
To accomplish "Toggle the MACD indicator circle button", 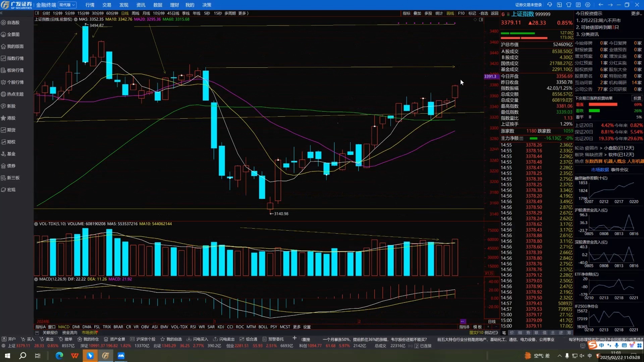I will (x=36, y=279).
